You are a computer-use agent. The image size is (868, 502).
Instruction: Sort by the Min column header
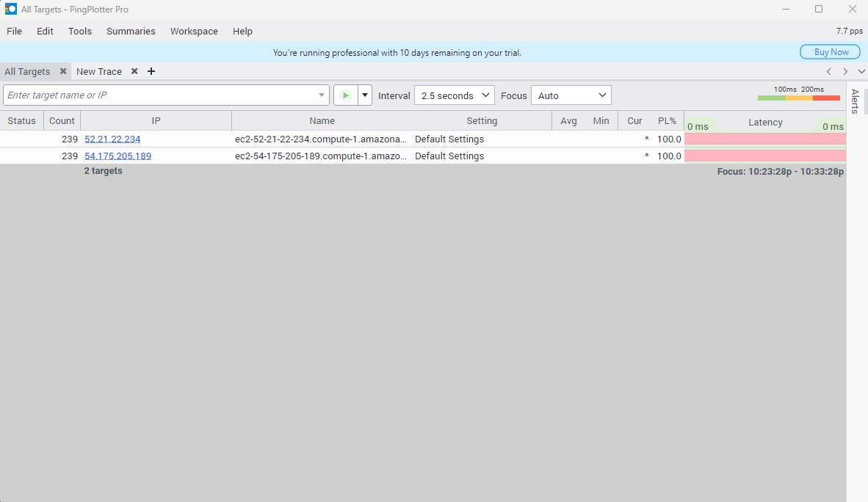pyautogui.click(x=601, y=120)
